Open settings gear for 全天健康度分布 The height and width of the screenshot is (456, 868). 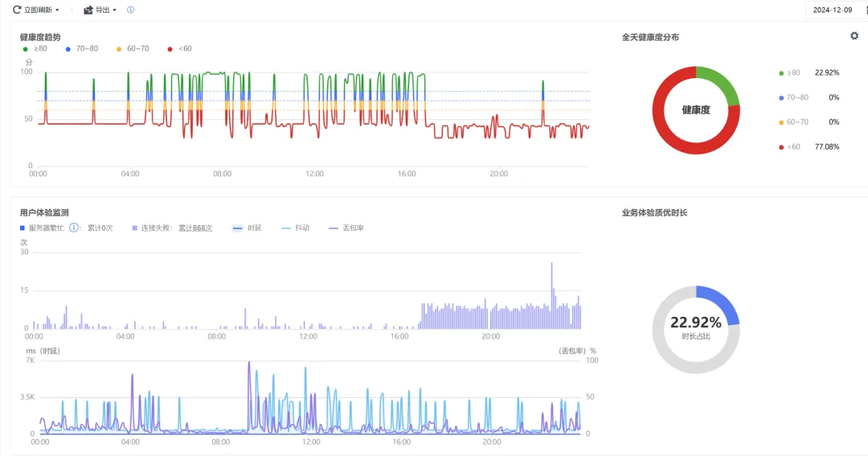coord(854,35)
